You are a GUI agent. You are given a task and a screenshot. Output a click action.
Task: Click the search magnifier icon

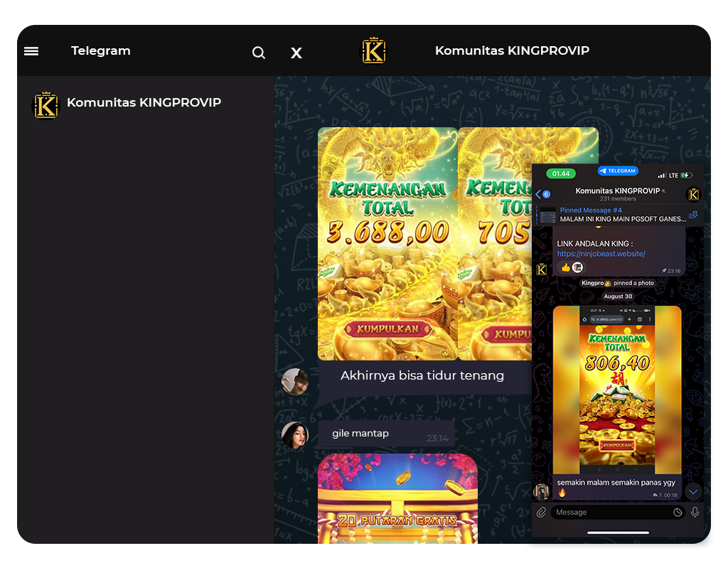(259, 53)
